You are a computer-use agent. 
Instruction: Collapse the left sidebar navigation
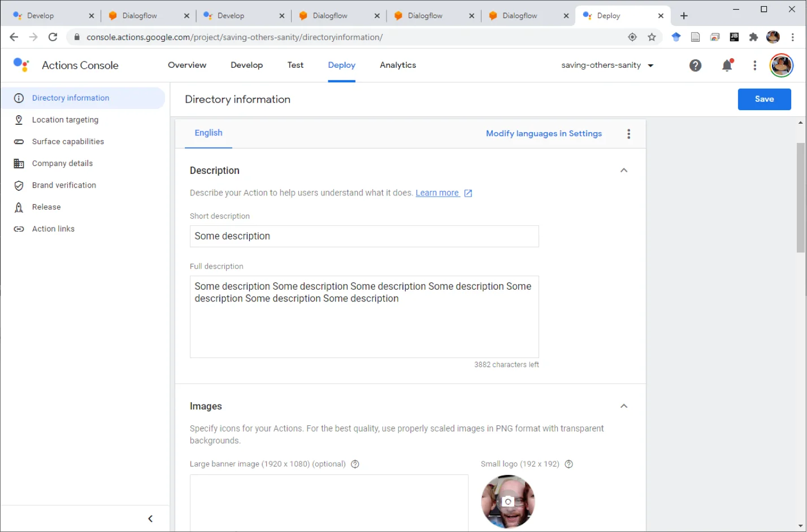(x=150, y=519)
